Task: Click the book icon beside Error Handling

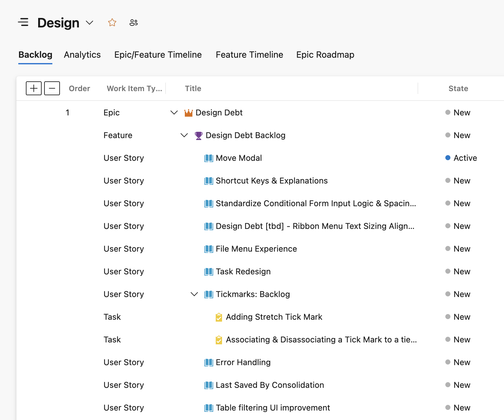Action: click(x=208, y=363)
